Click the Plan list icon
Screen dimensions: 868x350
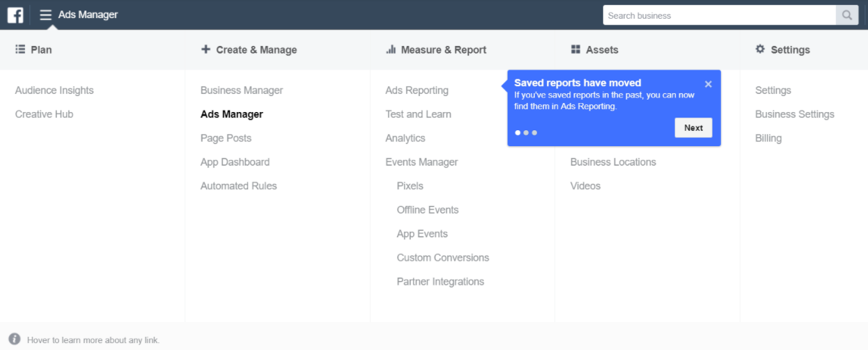[x=20, y=49]
